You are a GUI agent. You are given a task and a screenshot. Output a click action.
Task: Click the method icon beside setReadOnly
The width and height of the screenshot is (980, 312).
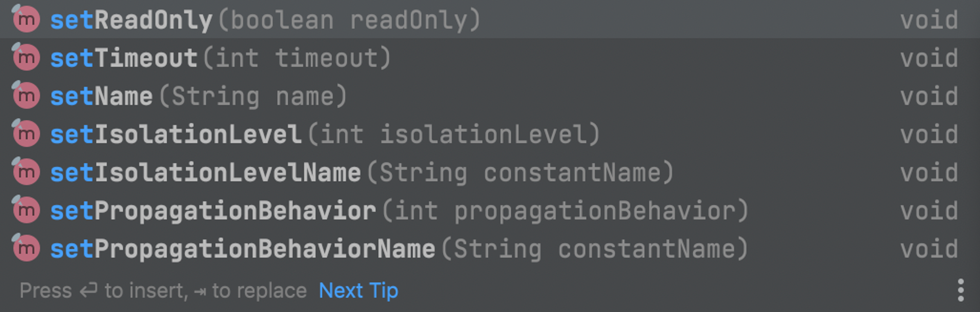[26, 19]
